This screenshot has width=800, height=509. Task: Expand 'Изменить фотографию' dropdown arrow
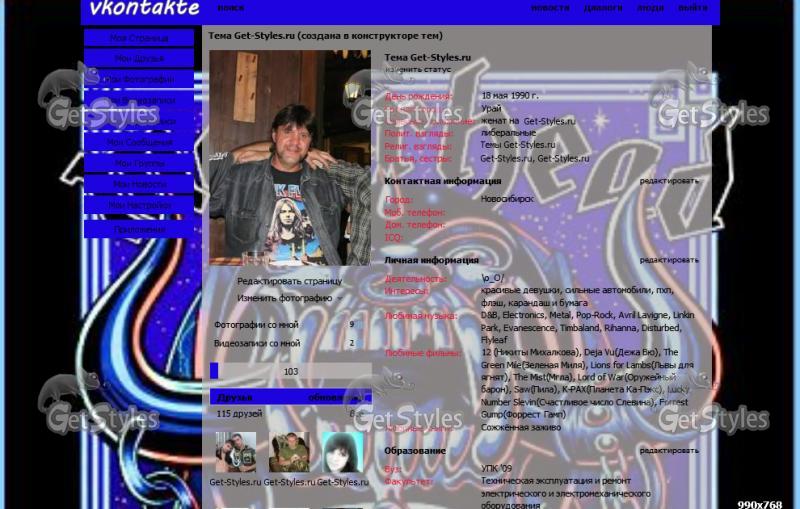point(340,298)
